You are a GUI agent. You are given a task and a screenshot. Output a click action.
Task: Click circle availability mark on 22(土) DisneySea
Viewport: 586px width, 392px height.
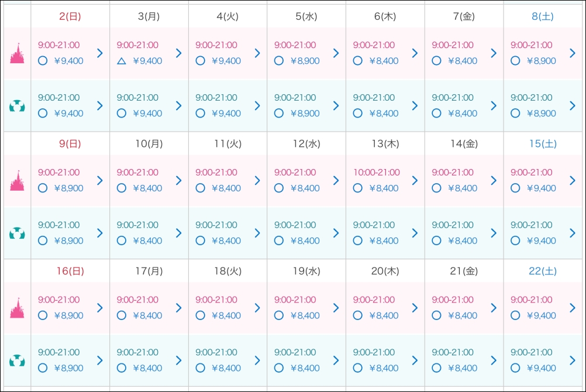(x=515, y=368)
